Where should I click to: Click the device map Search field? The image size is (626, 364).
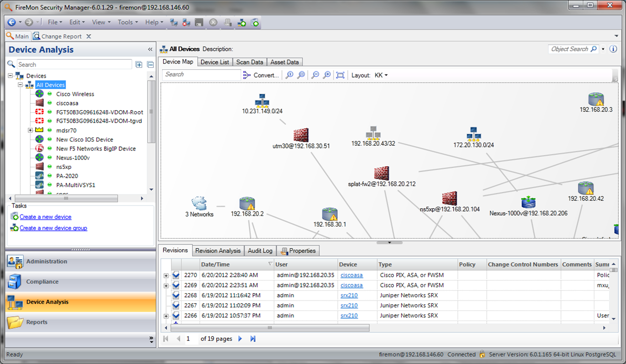click(202, 74)
